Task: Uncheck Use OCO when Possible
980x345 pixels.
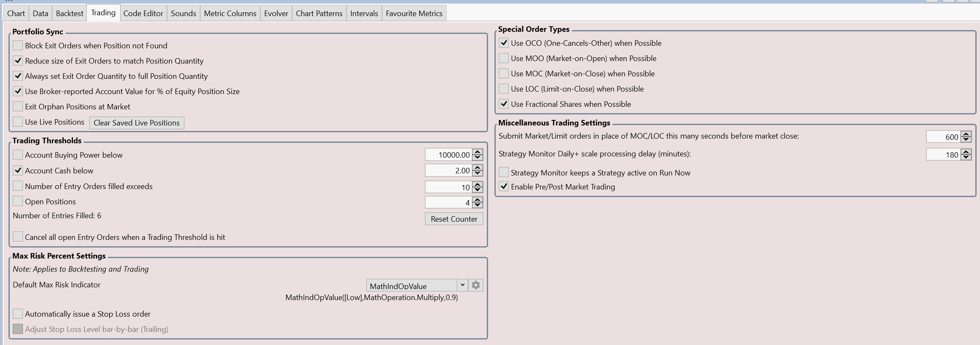Action: (504, 43)
